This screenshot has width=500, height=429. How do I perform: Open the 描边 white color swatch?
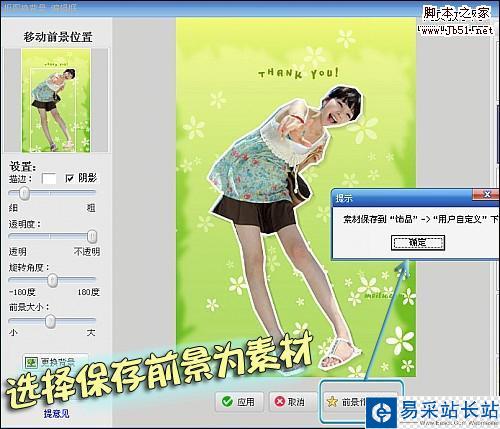49,178
